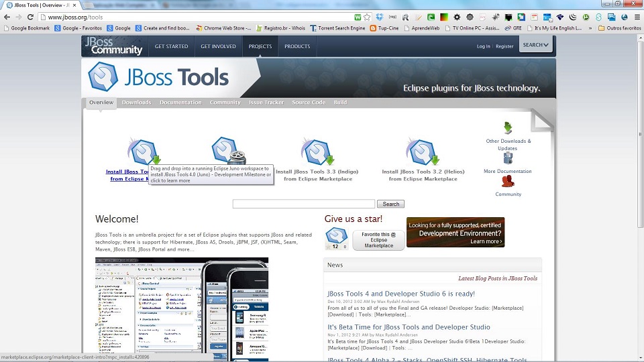The height and width of the screenshot is (362, 644).
Task: Click the Indigo install wrench icon
Action: [x=317, y=151]
